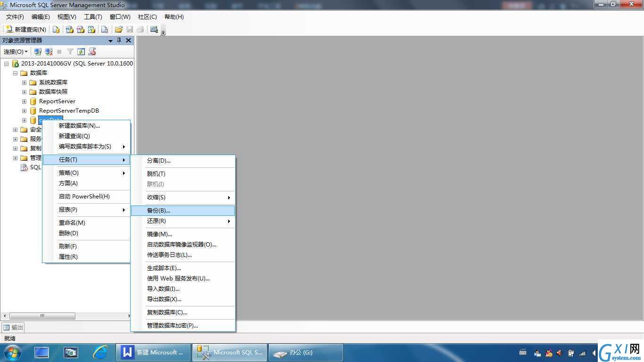Image resolution: width=644 pixels, height=362 pixels.
Task: Close the Object Explorer panel
Action: click(x=128, y=41)
